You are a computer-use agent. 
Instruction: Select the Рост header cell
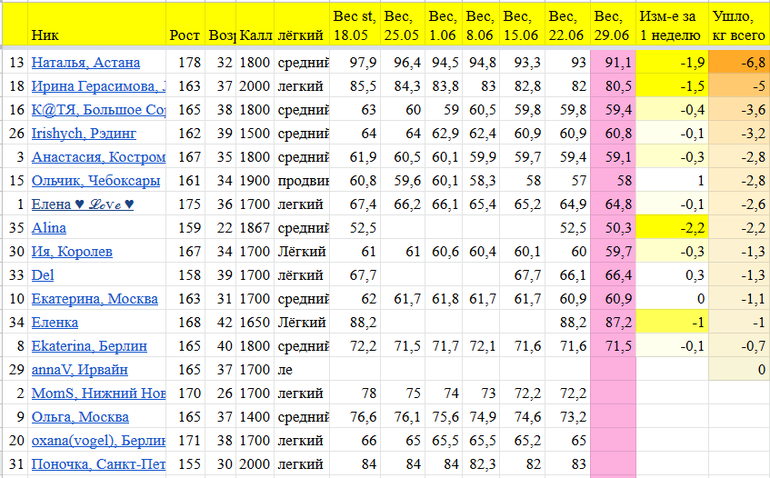tap(185, 35)
